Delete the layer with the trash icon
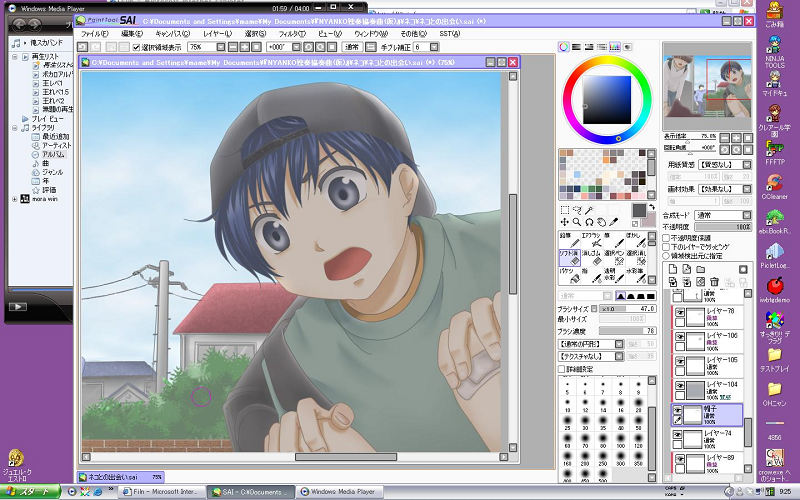This screenshot has width=800, height=500. tap(714, 282)
